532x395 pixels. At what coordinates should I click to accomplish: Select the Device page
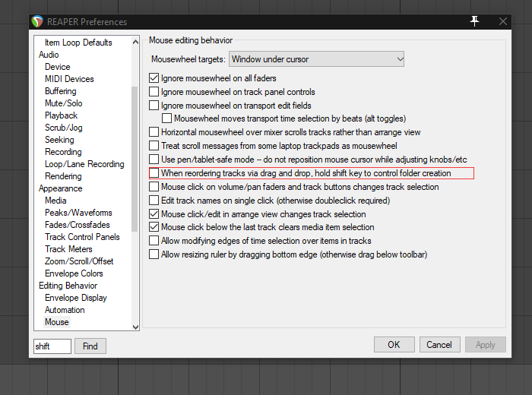click(x=57, y=67)
